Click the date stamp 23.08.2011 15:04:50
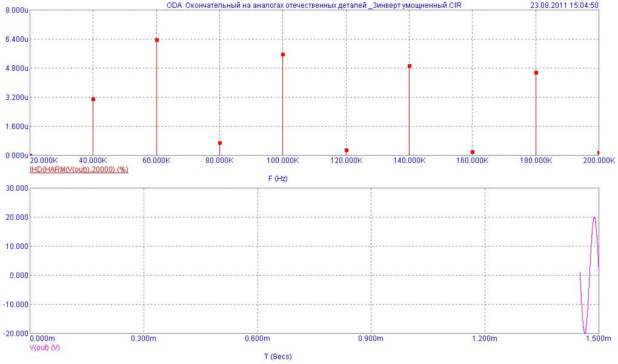 [565, 5]
